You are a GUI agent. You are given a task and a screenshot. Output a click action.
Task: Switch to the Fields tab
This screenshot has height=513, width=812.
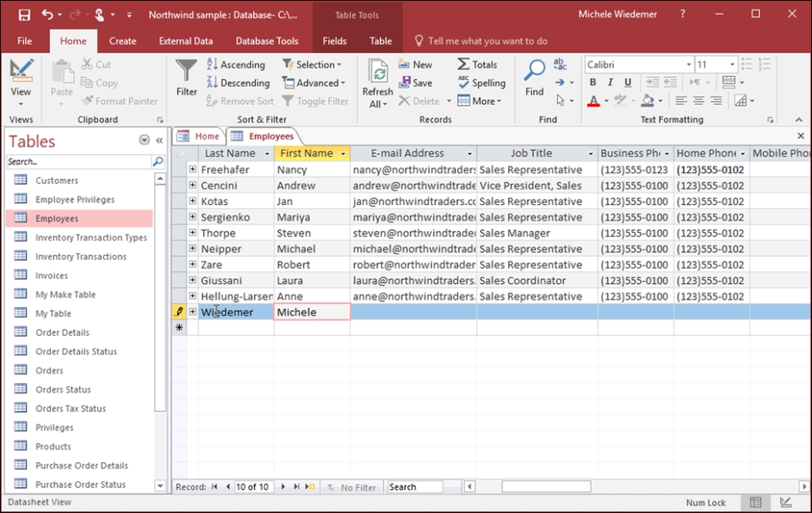click(x=335, y=41)
